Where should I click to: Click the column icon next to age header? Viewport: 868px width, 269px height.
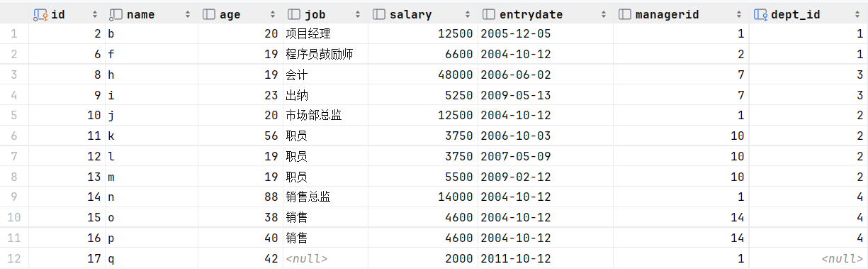[x=209, y=14]
